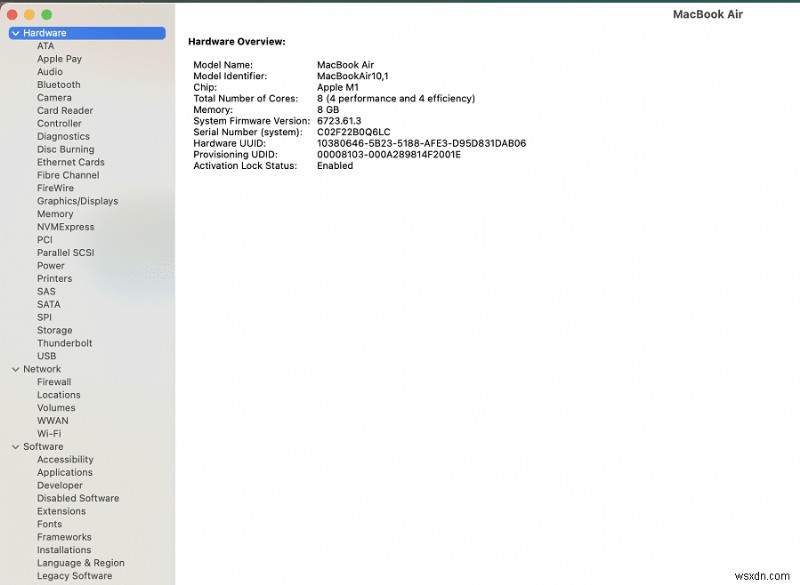Select Camera under Hardware

pos(53,98)
